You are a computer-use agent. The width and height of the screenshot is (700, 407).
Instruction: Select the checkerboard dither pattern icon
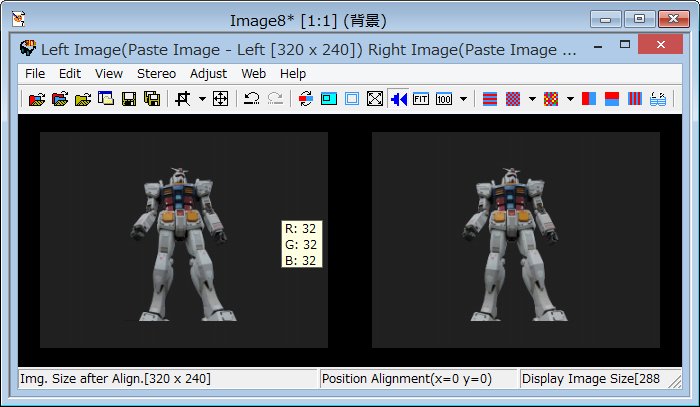(512, 99)
